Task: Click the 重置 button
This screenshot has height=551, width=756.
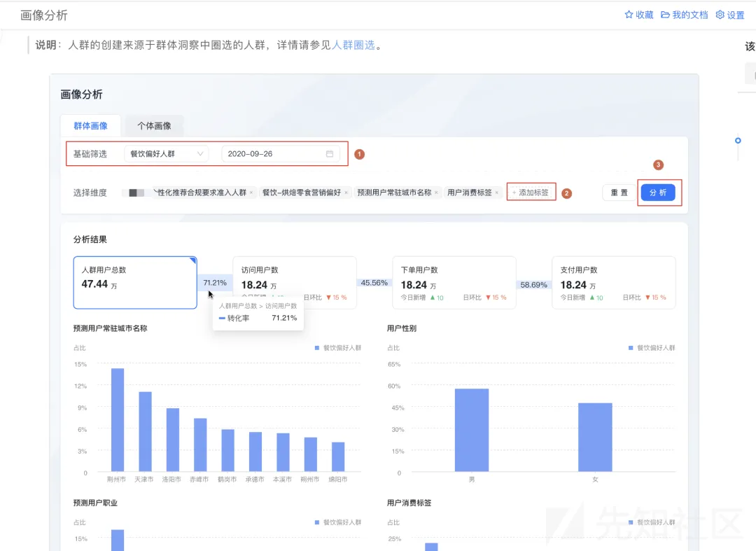Action: (619, 193)
